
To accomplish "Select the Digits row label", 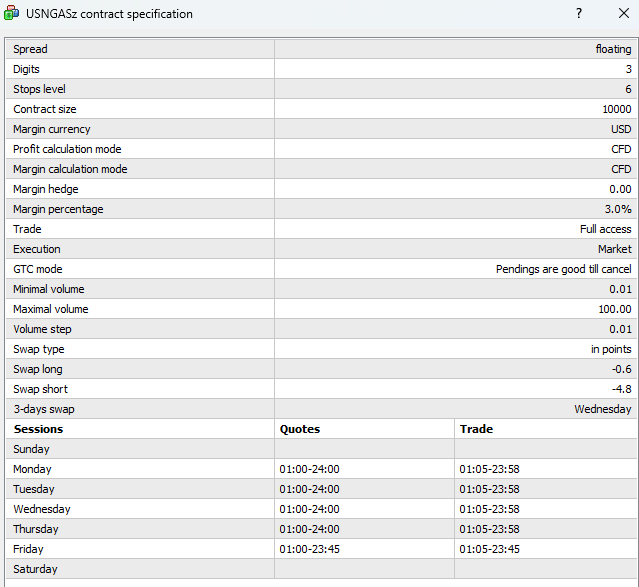I will tap(26, 69).
